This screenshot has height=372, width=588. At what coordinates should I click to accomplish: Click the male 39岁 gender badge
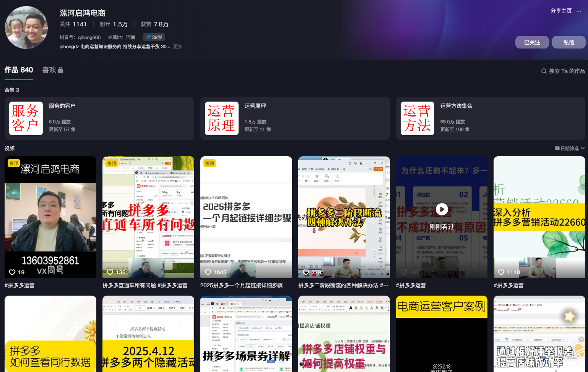pyautogui.click(x=154, y=37)
